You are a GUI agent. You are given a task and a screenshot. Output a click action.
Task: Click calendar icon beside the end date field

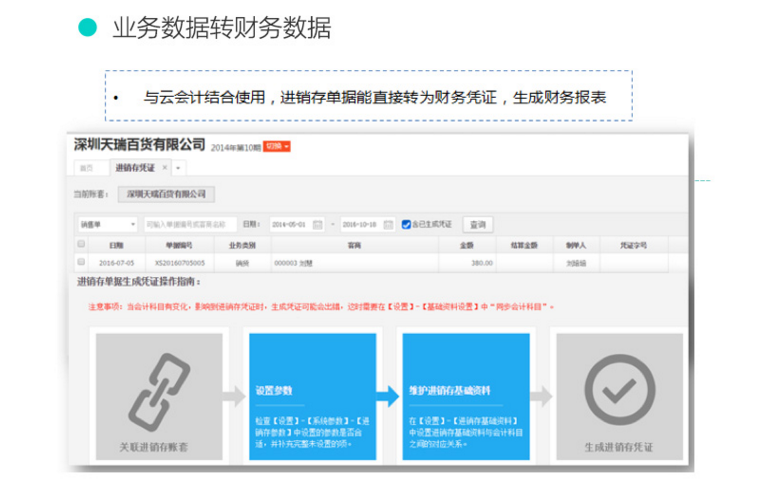coord(388,225)
